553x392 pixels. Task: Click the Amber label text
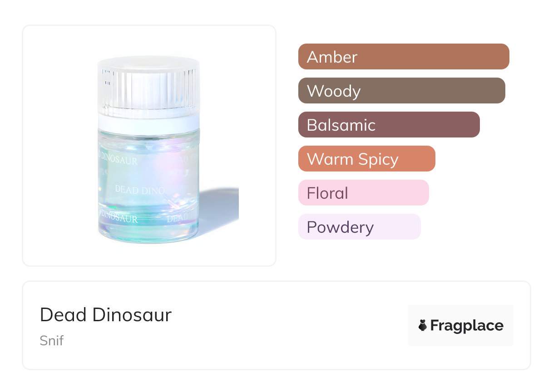pos(332,57)
